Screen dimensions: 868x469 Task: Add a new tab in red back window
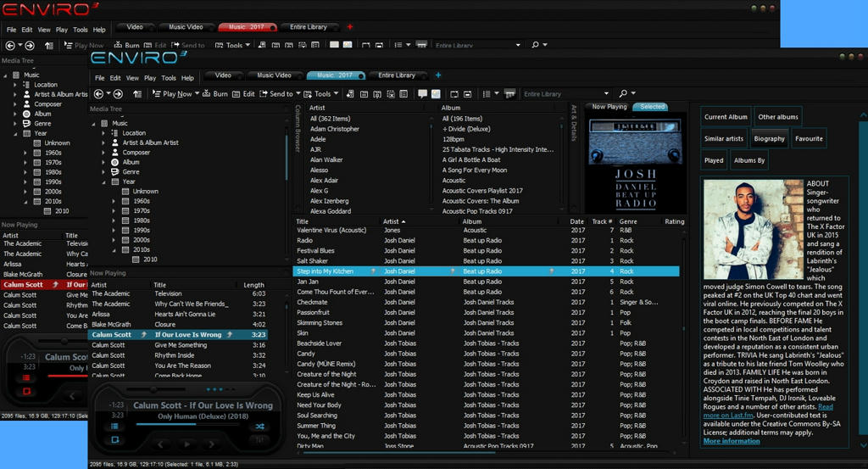(350, 26)
